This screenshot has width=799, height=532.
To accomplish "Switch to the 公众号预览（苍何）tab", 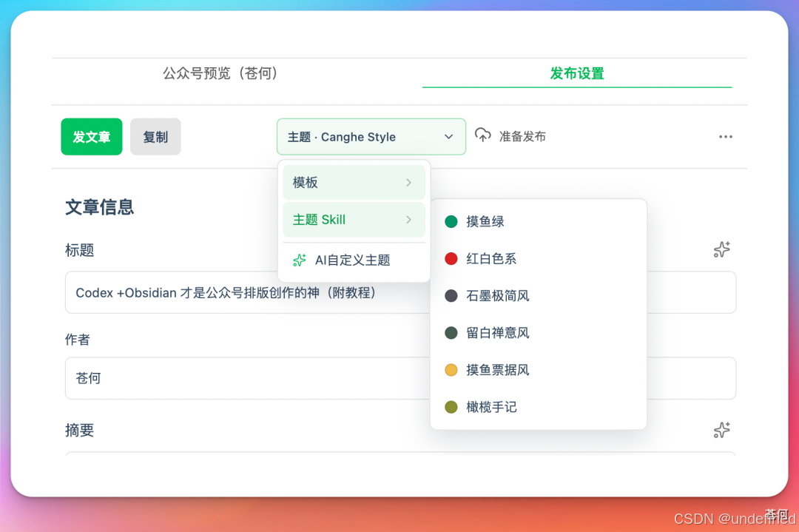I will pos(220,73).
